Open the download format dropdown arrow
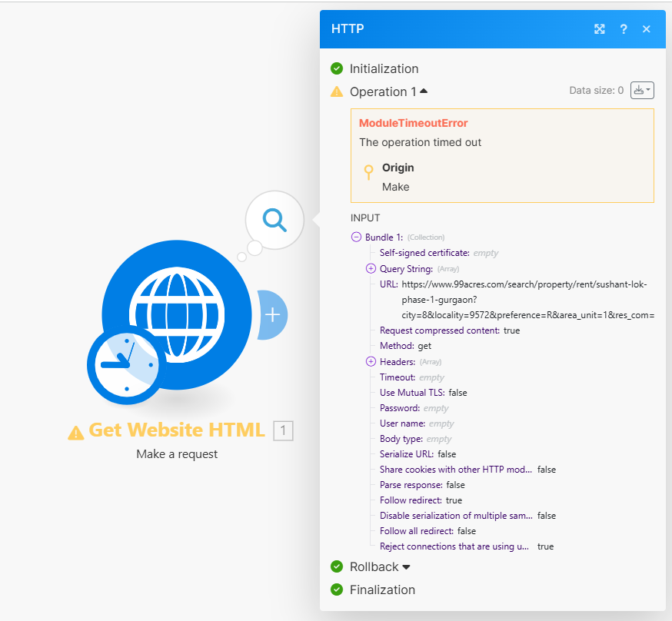Image resolution: width=672 pixels, height=621 pixels. 648,90
